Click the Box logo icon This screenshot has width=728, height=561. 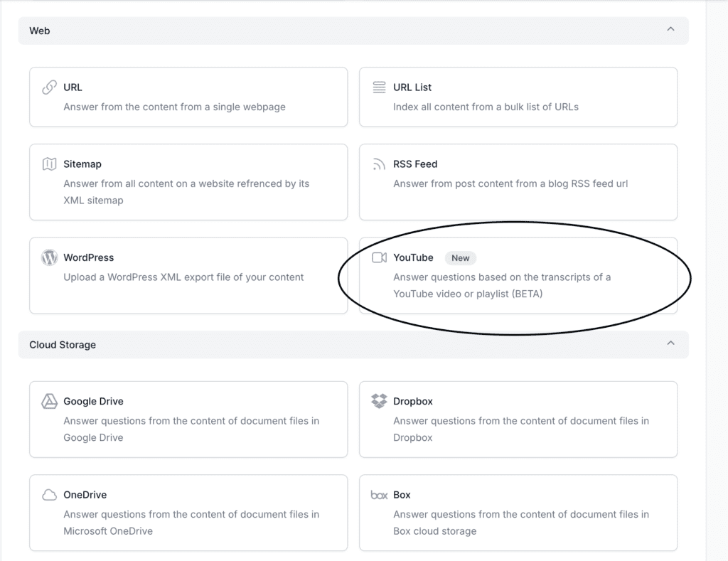click(379, 495)
